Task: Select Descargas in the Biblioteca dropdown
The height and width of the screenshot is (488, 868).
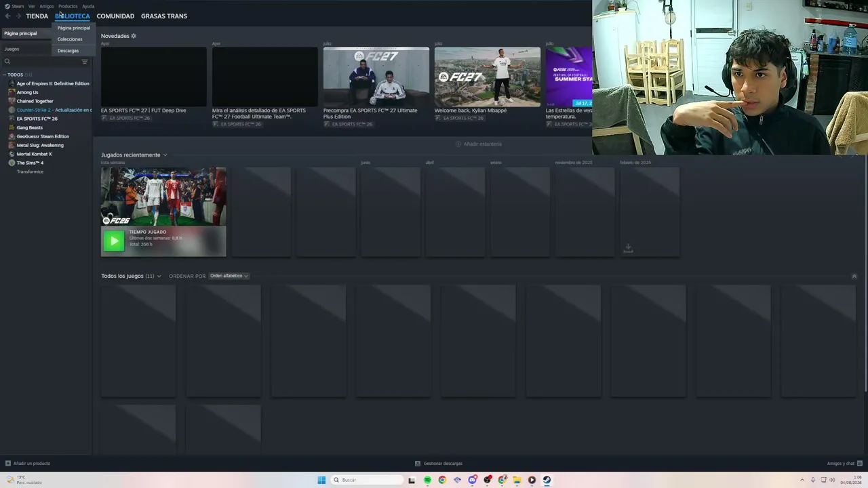Action: (x=68, y=51)
